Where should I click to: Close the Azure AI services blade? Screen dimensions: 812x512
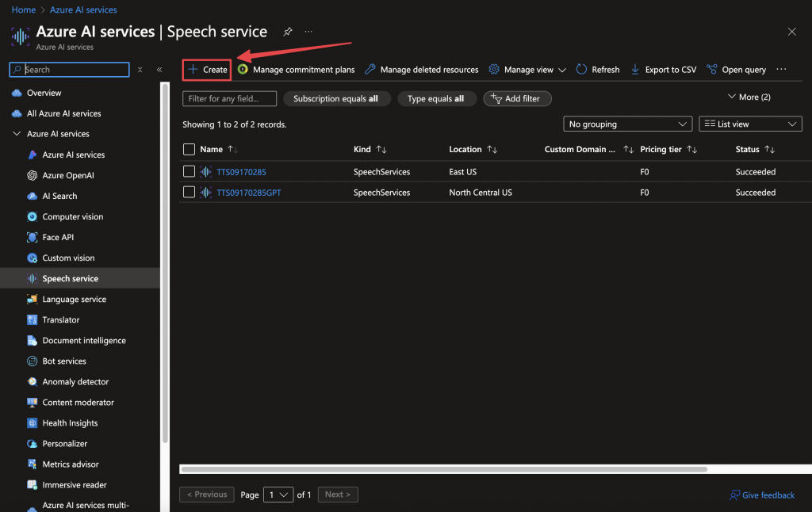[x=792, y=32]
